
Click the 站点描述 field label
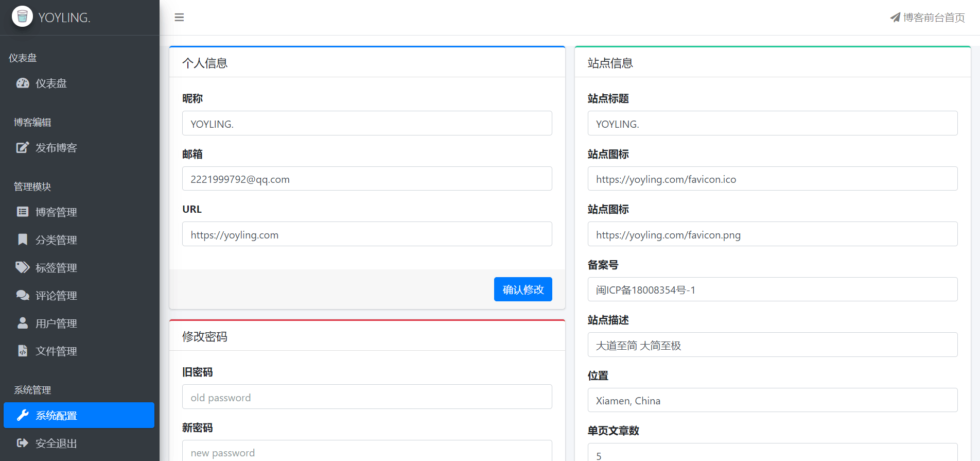click(x=608, y=320)
